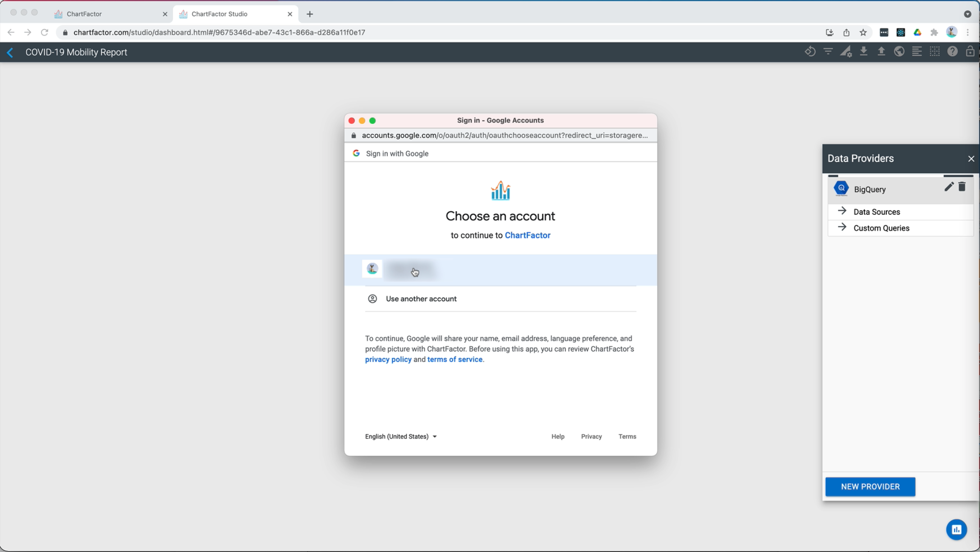Delete the BigQuery provider with trash icon
Screen dimensions: 980x552
(962, 187)
